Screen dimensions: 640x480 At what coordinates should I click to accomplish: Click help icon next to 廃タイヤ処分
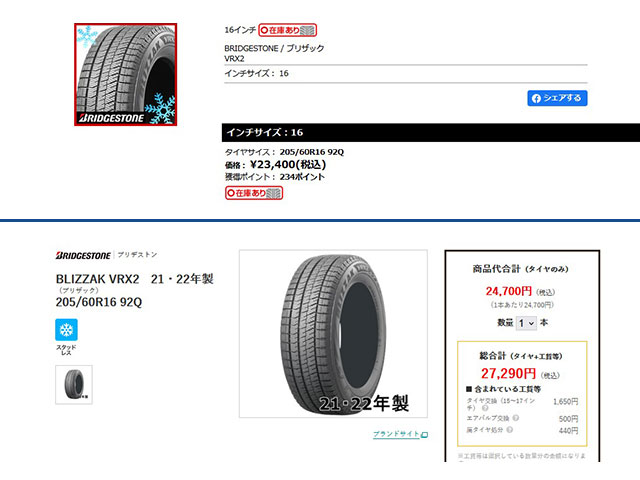(509, 430)
